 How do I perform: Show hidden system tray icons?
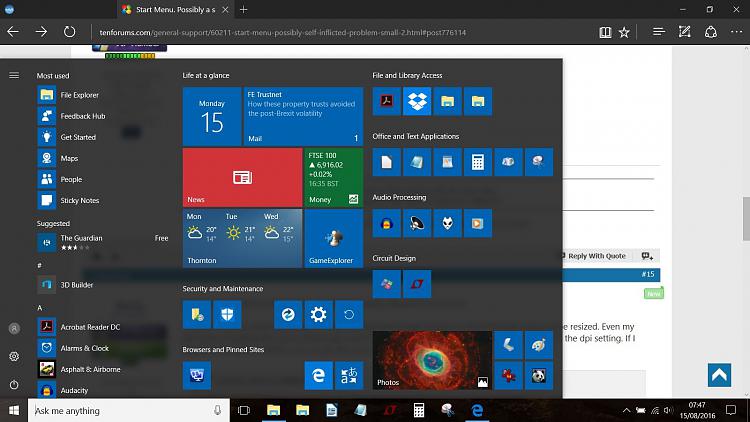point(626,411)
